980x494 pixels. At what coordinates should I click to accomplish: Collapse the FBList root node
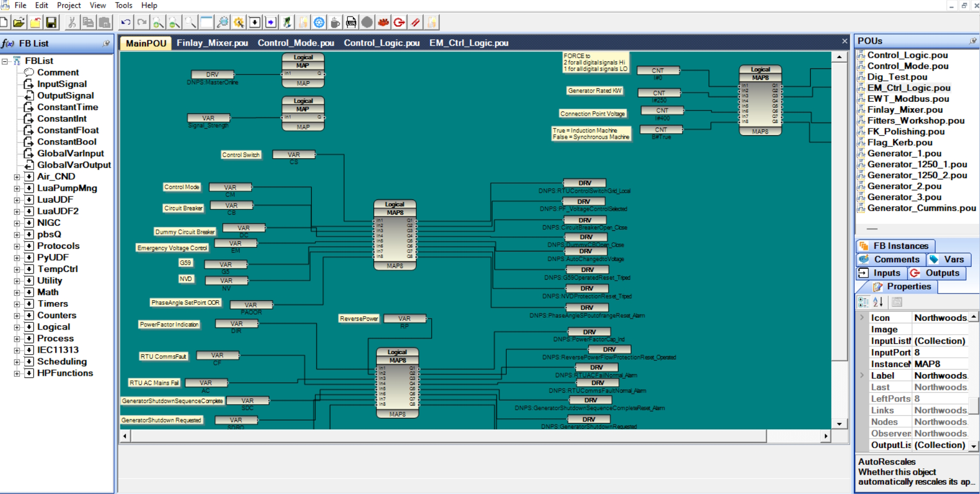tap(5, 61)
